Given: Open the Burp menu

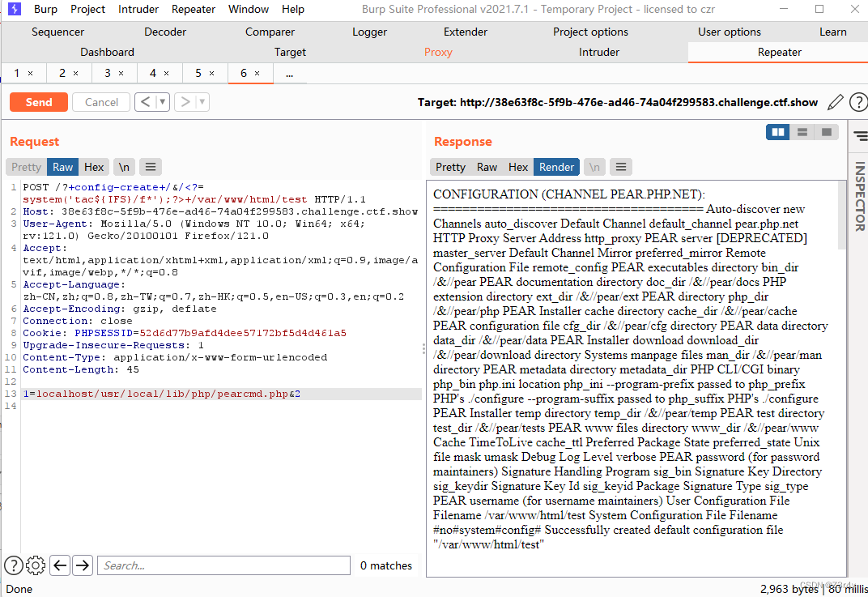Looking at the screenshot, I should point(45,10).
